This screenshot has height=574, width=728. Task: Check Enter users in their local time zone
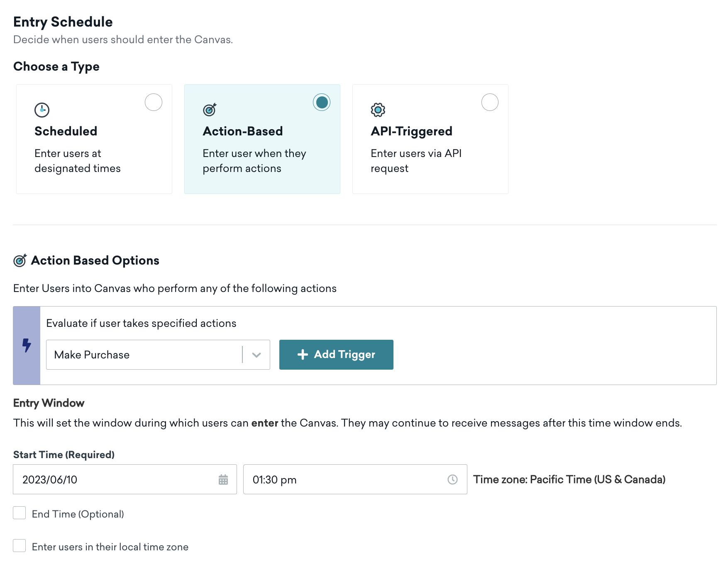[20, 546]
